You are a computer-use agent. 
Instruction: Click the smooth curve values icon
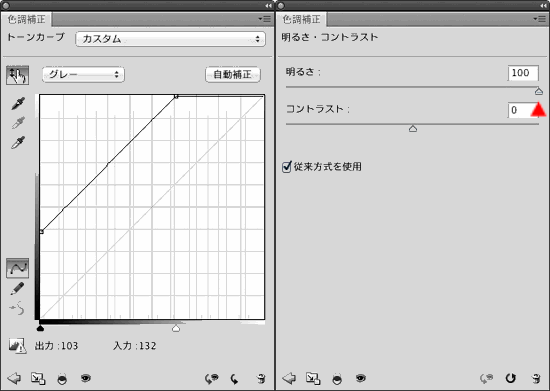click(17, 308)
